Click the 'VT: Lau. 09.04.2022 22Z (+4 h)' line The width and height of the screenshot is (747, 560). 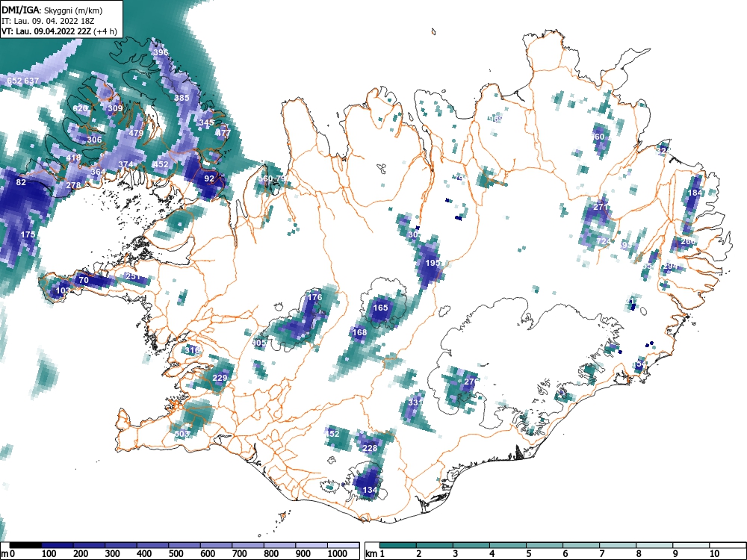tap(59, 31)
